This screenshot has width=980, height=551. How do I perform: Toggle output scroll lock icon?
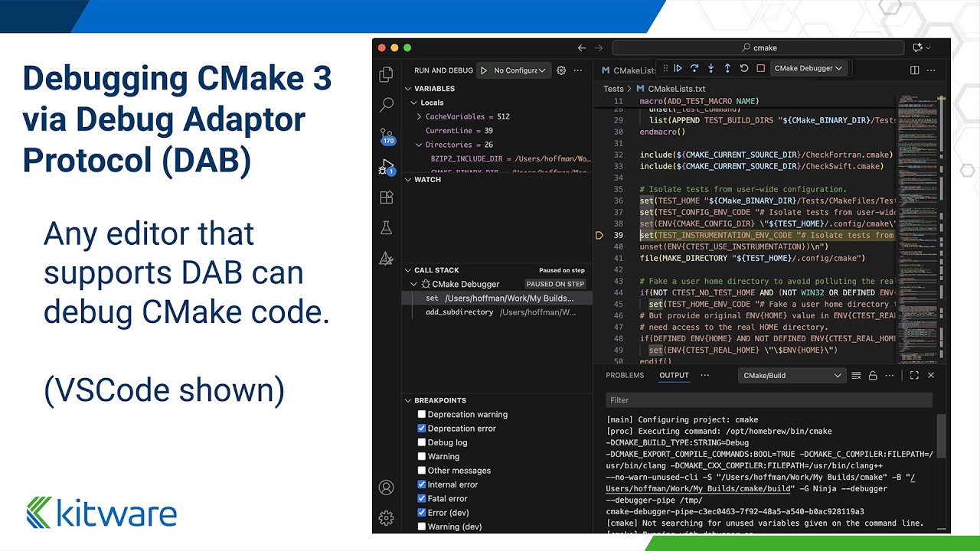pyautogui.click(x=873, y=376)
